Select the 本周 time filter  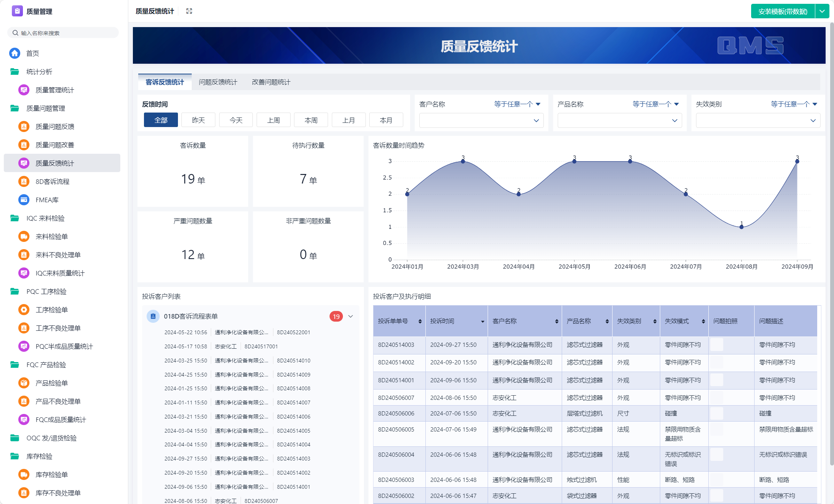(x=311, y=120)
